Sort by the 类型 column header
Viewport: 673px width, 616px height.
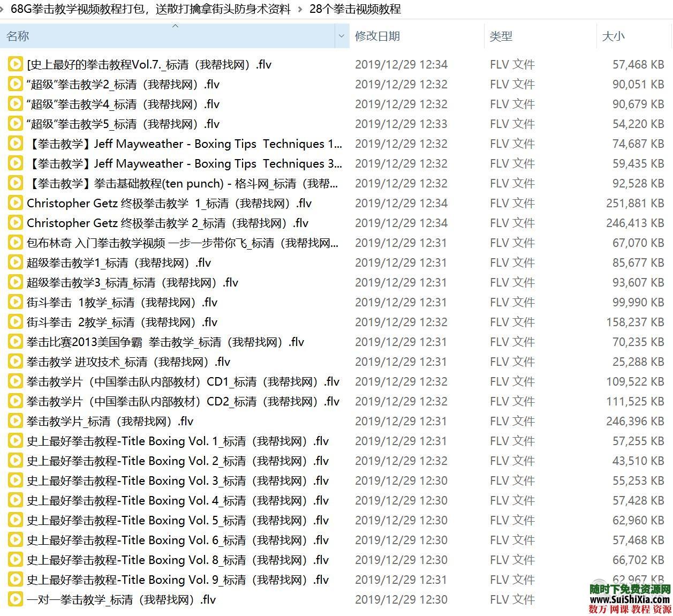(x=501, y=36)
